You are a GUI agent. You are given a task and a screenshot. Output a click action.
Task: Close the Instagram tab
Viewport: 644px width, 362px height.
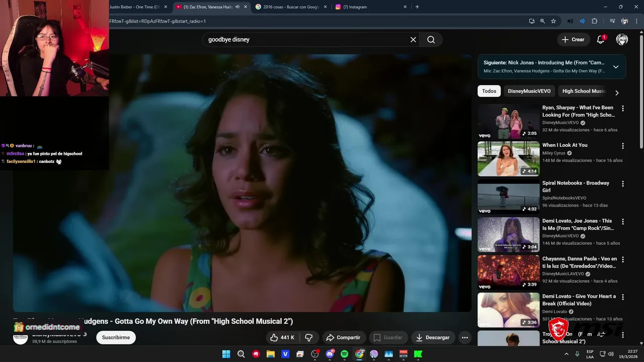tap(405, 7)
